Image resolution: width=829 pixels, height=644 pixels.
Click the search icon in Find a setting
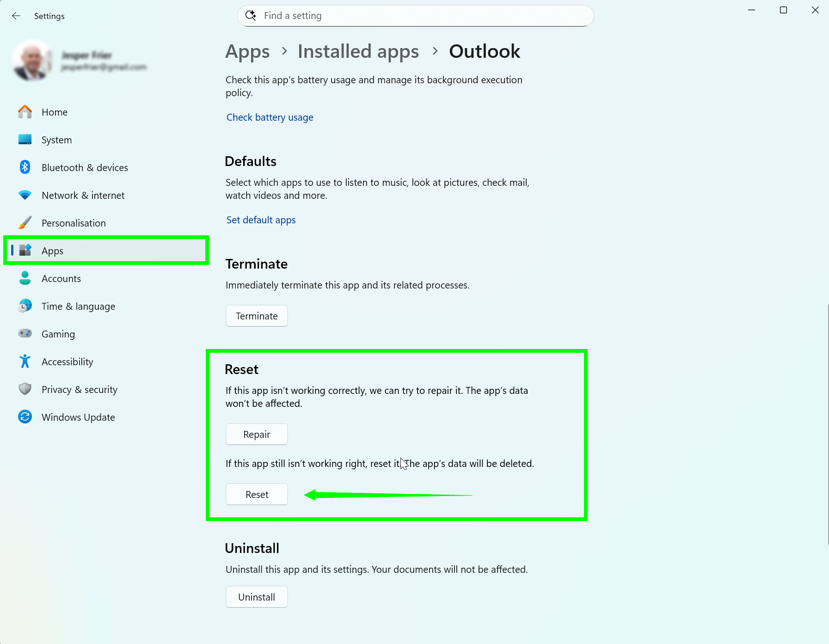coord(251,16)
